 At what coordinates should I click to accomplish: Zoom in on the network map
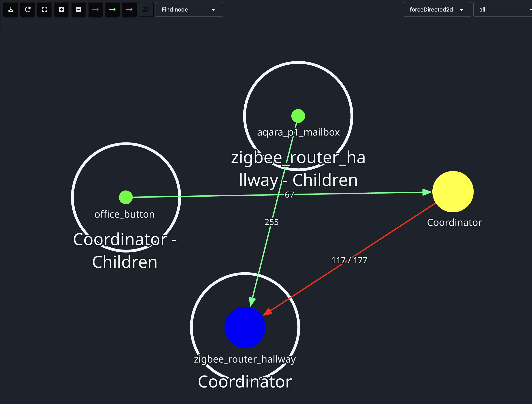[x=61, y=9]
